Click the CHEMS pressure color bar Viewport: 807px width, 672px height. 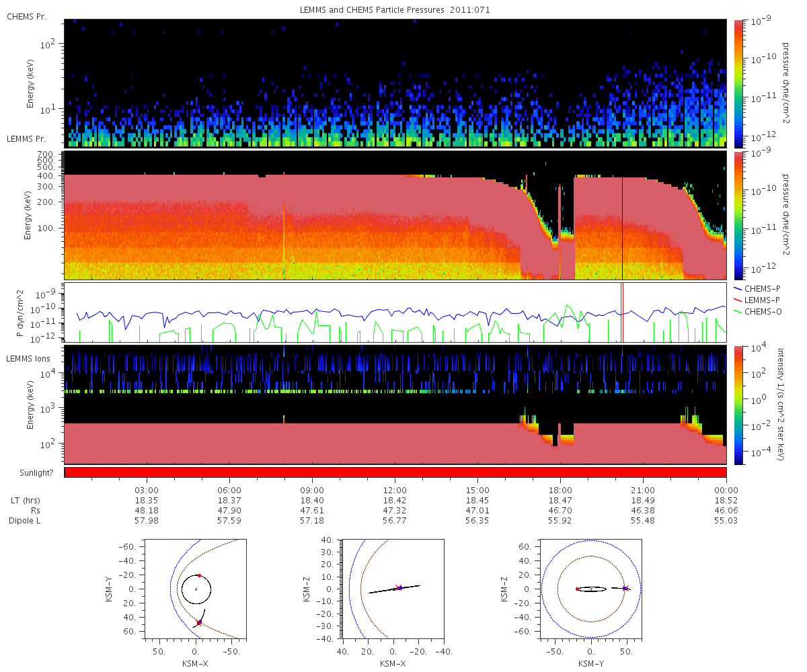pos(738,83)
